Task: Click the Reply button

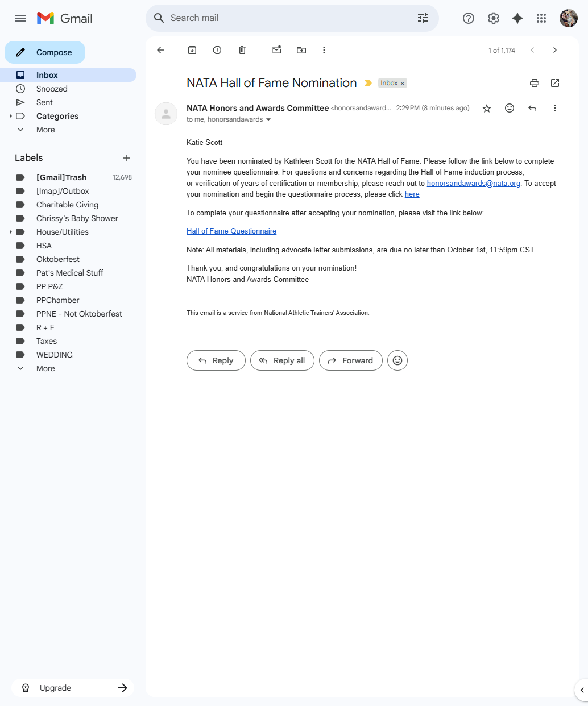Action: pos(216,360)
